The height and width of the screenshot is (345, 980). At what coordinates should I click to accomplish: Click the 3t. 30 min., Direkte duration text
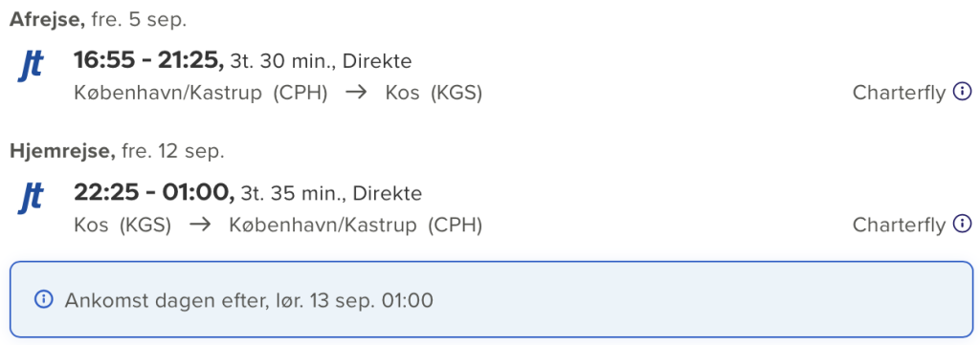[x=322, y=62]
